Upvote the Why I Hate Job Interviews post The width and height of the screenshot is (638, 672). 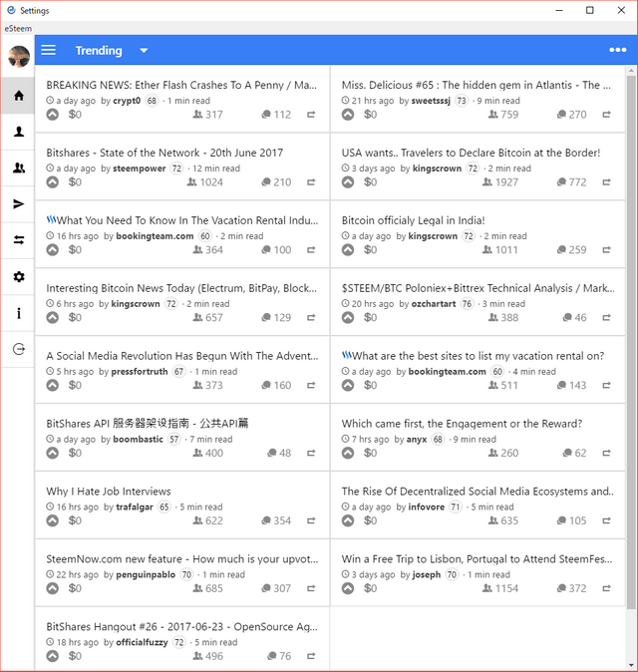(52, 520)
